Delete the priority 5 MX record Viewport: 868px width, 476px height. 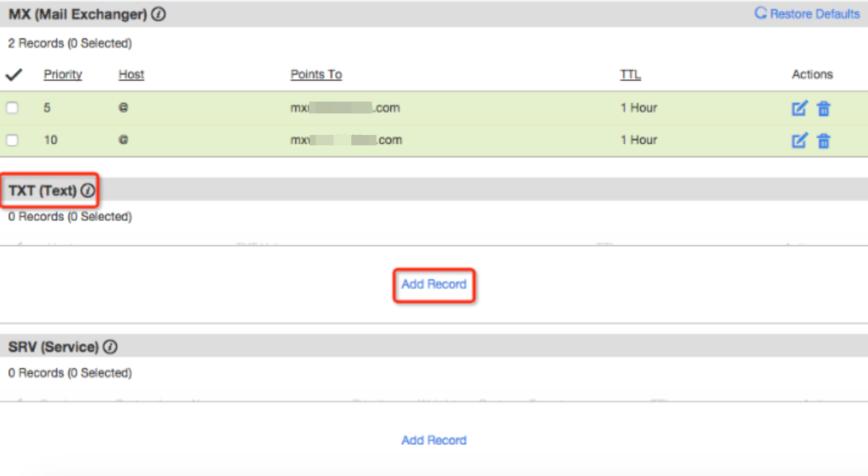(824, 108)
